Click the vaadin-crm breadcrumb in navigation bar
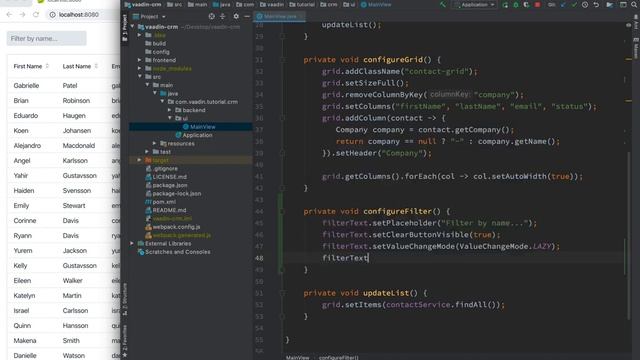 (x=142, y=4)
